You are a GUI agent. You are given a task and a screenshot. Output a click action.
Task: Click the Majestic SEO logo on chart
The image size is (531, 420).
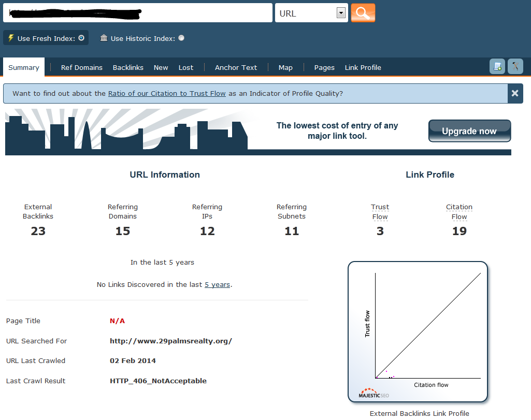(x=374, y=393)
